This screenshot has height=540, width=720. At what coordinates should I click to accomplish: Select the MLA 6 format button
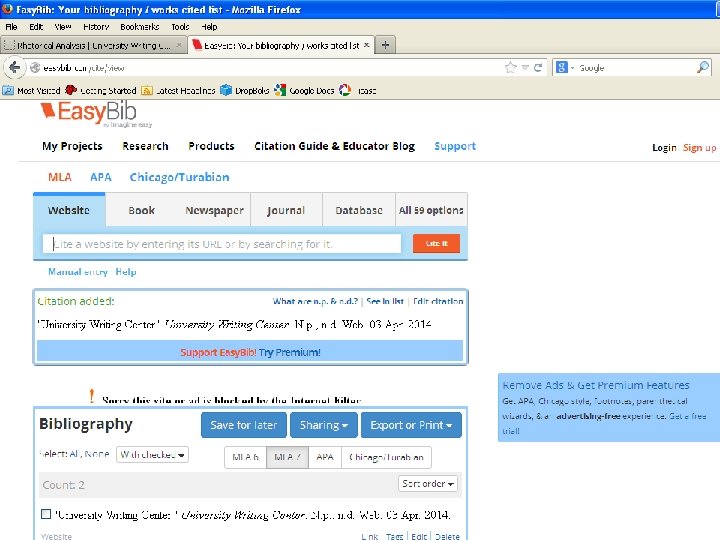click(x=246, y=457)
